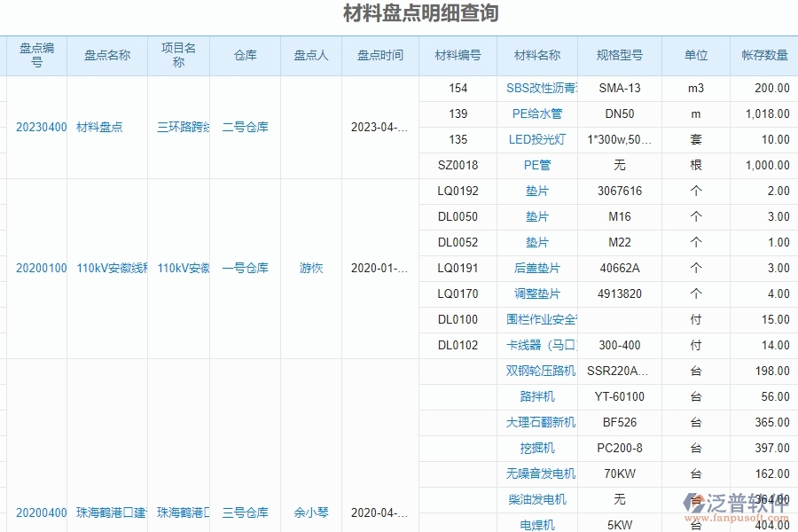Open the LED投光灯 material link
Image resolution: width=798 pixels, height=532 pixels.
tap(536, 139)
